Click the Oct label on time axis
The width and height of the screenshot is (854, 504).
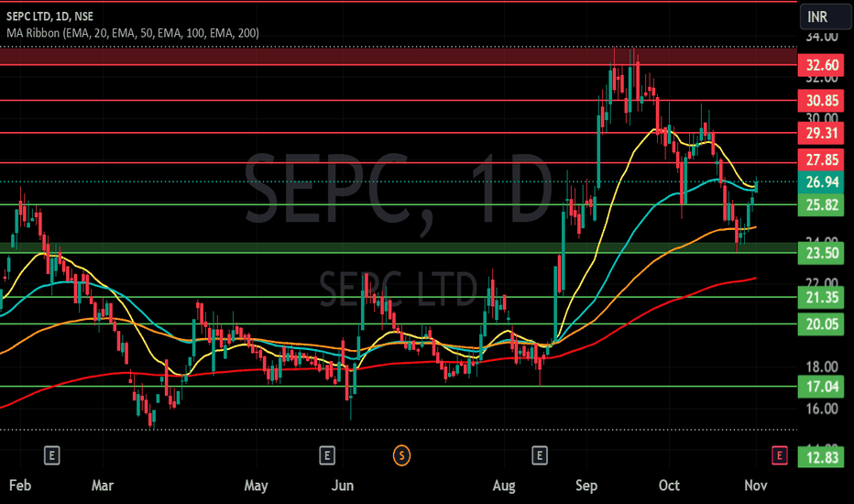pyautogui.click(x=669, y=485)
